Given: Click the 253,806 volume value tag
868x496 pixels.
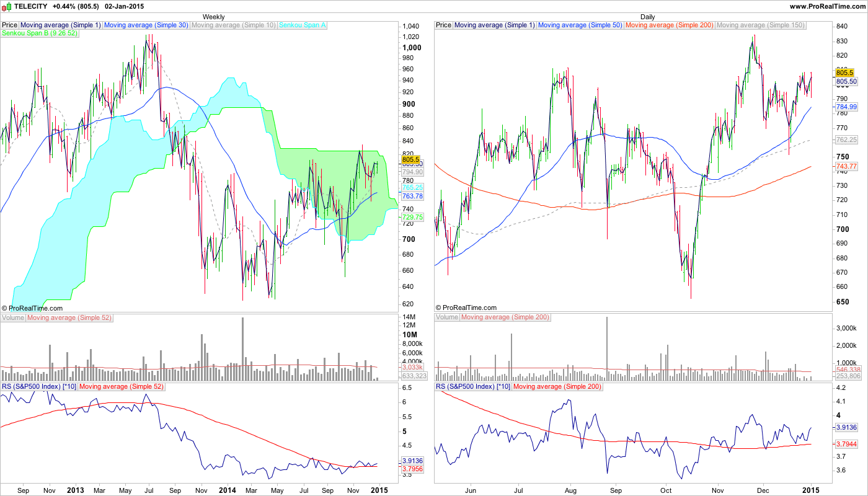Looking at the screenshot, I should click(848, 376).
